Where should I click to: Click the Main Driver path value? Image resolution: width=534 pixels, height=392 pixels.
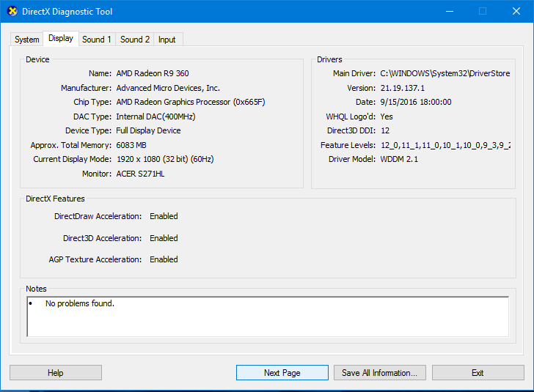pyautogui.click(x=445, y=73)
